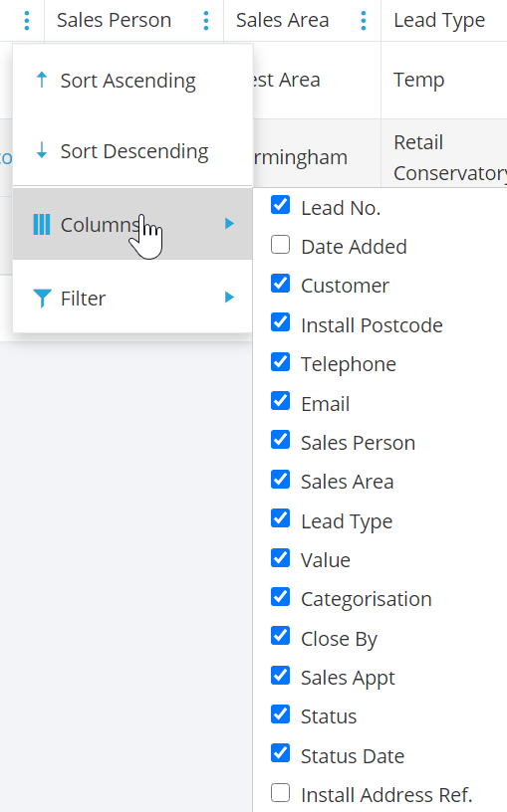Expand the Columns submenu arrow
The image size is (507, 812).
point(229,224)
